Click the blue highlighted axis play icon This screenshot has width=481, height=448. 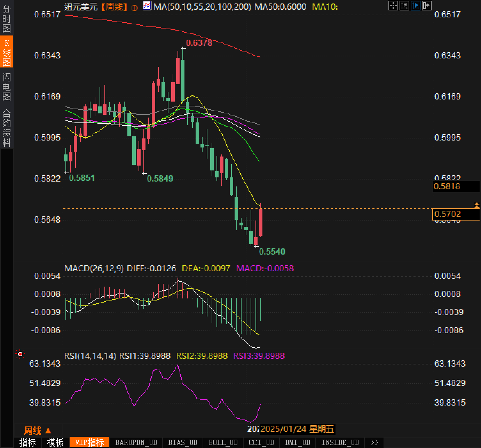pyautogui.click(x=415, y=6)
